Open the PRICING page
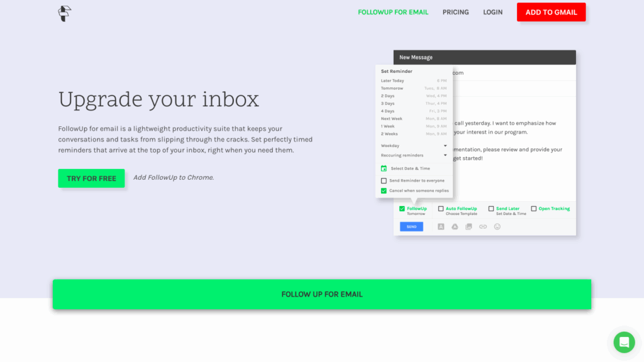 (455, 12)
